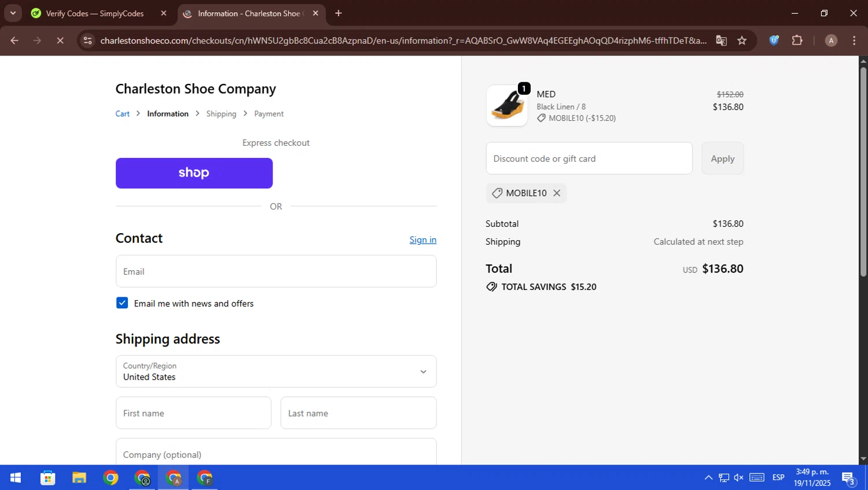The height and width of the screenshot is (490, 868).
Task: Open the notifications center icon
Action: click(849, 478)
